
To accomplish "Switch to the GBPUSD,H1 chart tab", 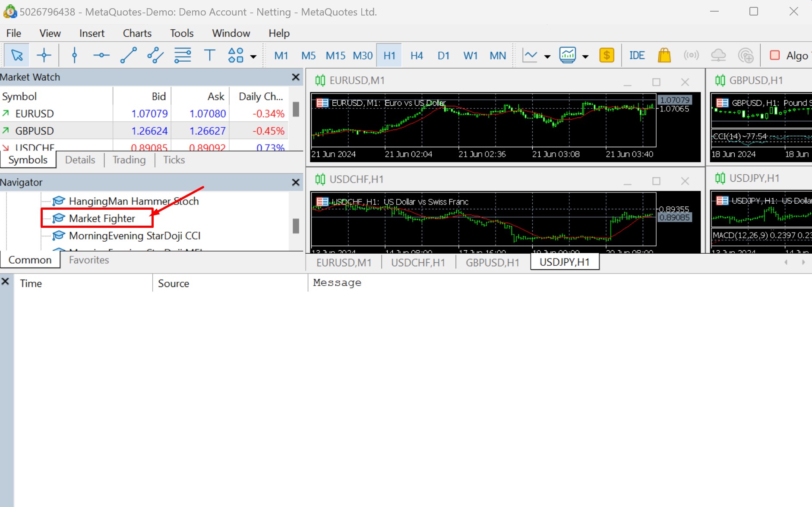I will [x=492, y=262].
